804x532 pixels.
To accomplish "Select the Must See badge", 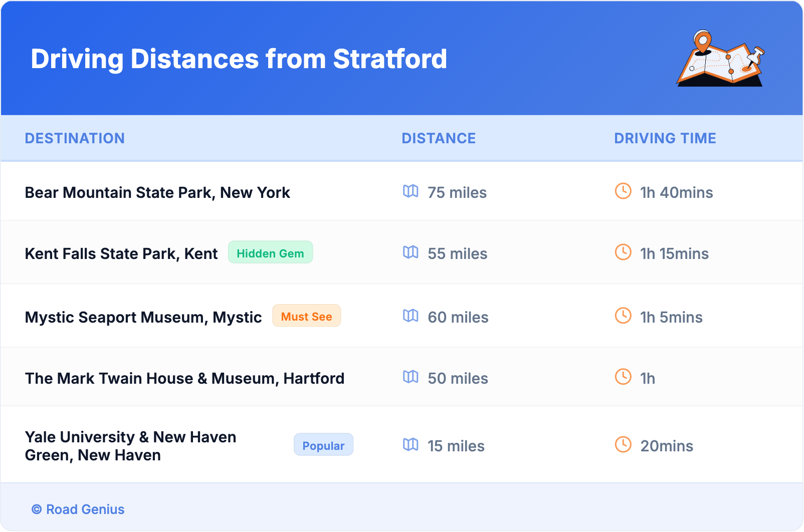I will pyautogui.click(x=306, y=316).
